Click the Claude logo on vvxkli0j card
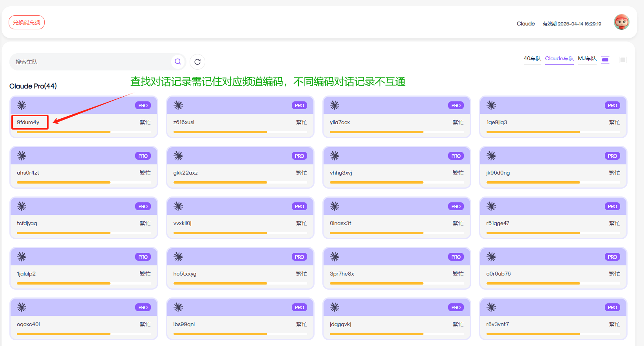Viewport: 644px width, 346px height. (x=178, y=206)
